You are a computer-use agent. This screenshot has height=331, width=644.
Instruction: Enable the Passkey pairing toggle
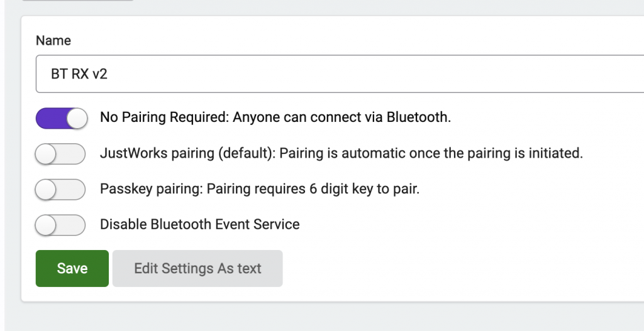point(60,189)
